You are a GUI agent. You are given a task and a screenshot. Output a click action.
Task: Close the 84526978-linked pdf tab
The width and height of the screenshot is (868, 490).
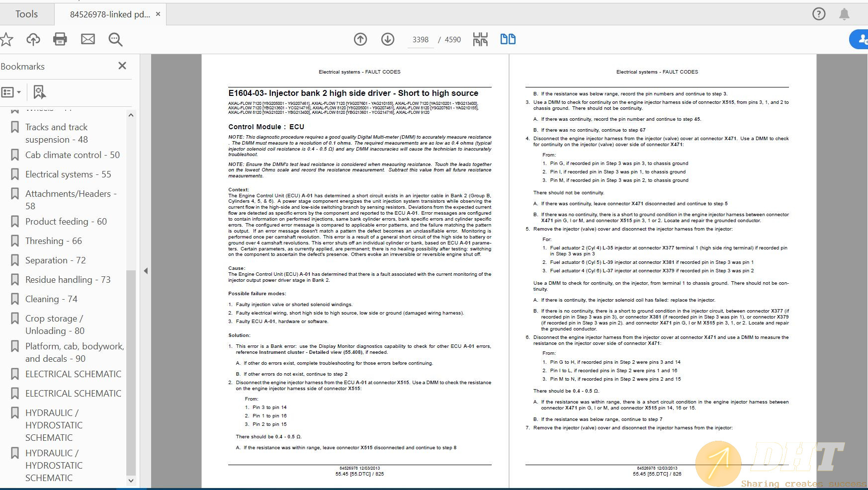click(158, 14)
